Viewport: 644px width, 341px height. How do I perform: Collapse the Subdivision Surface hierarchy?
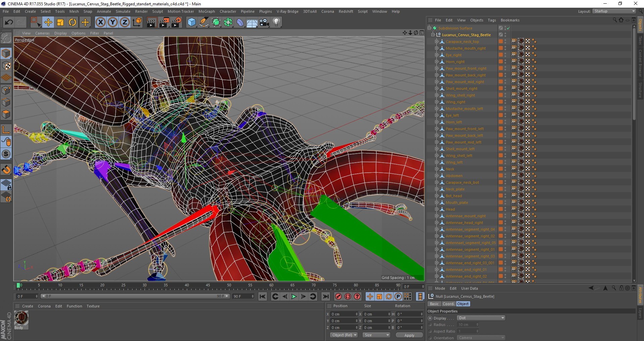(429, 28)
